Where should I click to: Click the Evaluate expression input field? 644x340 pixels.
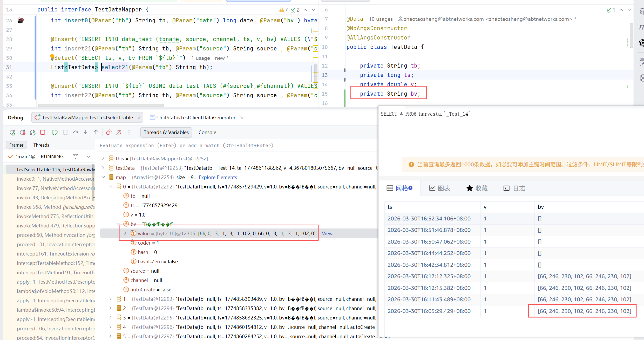(234, 146)
